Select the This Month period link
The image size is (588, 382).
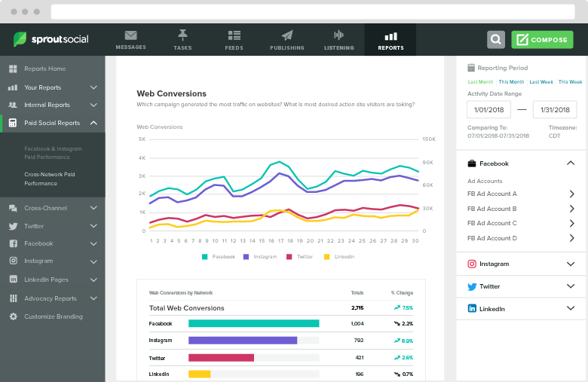tap(511, 81)
